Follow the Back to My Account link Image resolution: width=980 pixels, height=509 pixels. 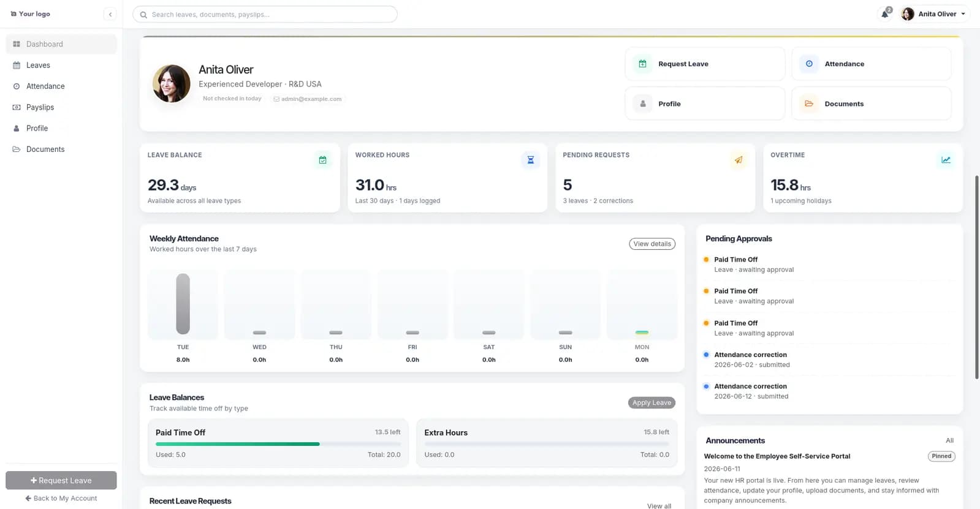(61, 498)
